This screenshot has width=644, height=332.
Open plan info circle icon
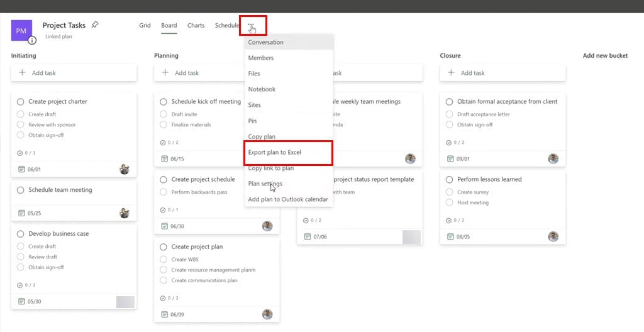[32, 40]
